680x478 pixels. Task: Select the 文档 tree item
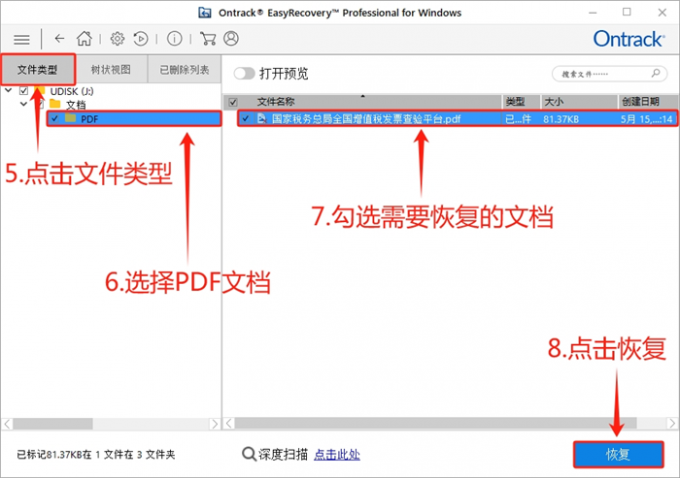tap(76, 105)
